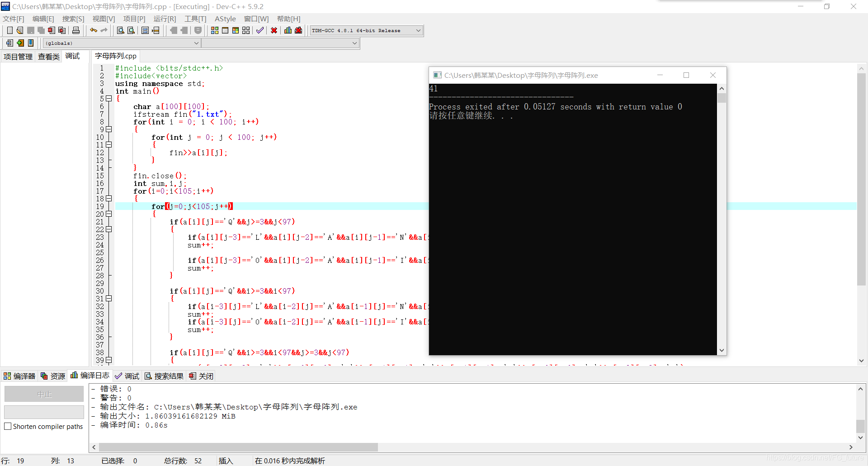Viewport: 868px width, 466px height.
Task: Open the (globals) scope dropdown
Action: tap(122, 43)
